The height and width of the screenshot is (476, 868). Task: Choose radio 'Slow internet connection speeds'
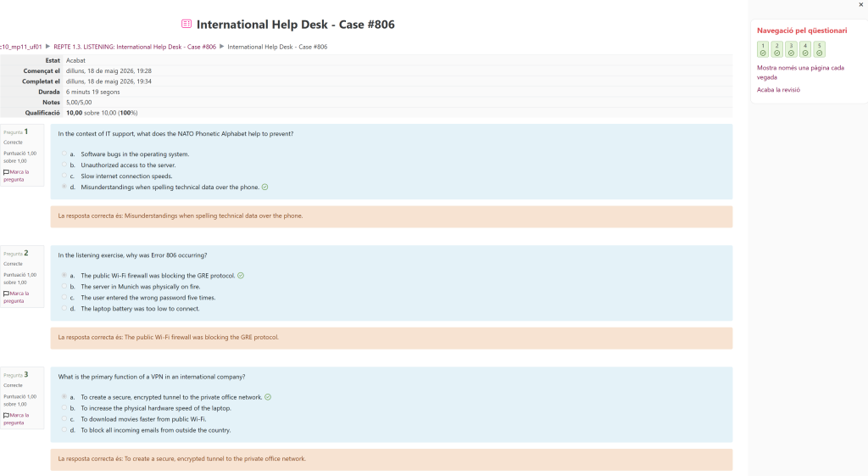64,176
